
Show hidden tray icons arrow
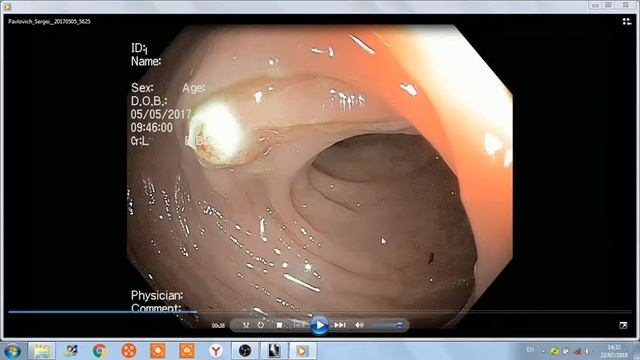click(543, 351)
